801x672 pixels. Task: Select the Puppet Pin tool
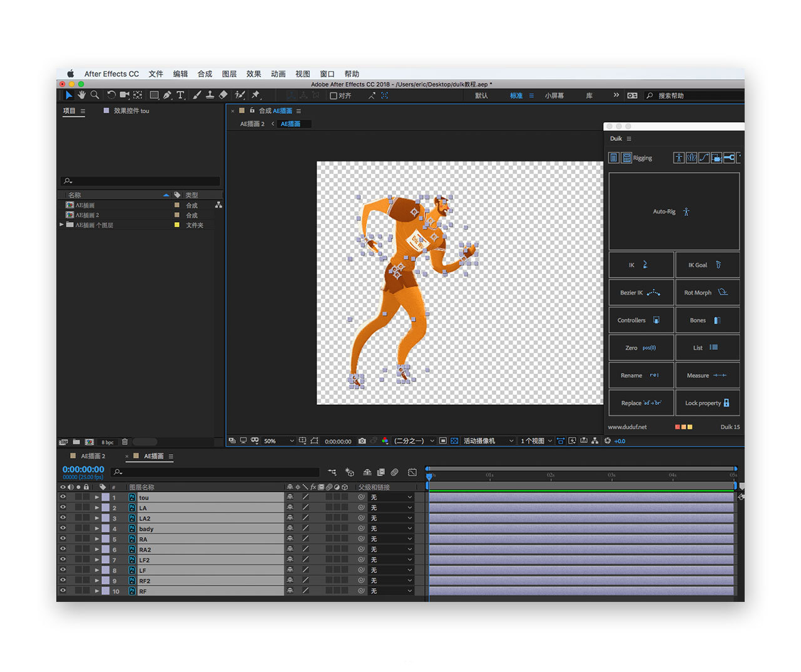tap(255, 95)
